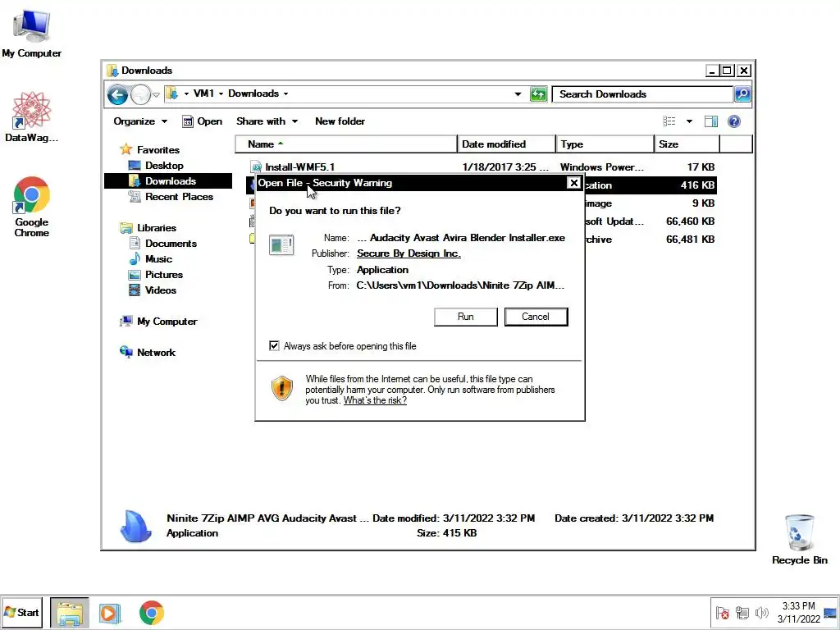Toggle the preview pane icon
The image size is (840, 630).
click(x=711, y=121)
